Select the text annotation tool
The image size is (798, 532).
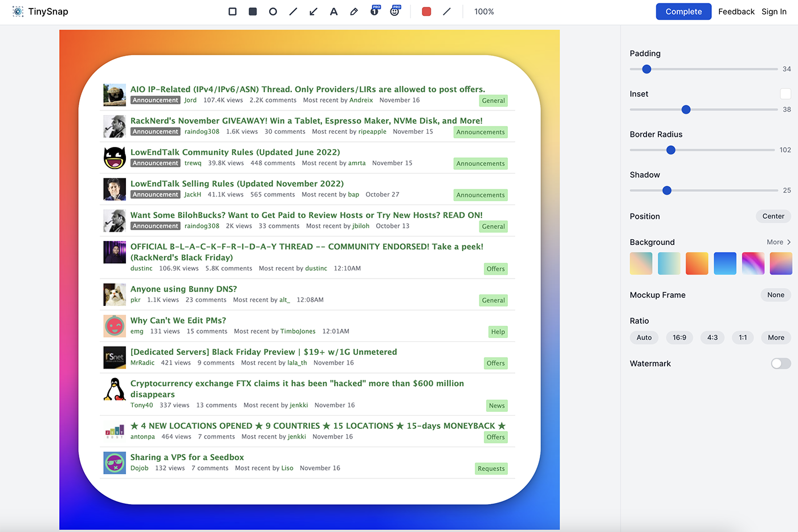pyautogui.click(x=334, y=11)
